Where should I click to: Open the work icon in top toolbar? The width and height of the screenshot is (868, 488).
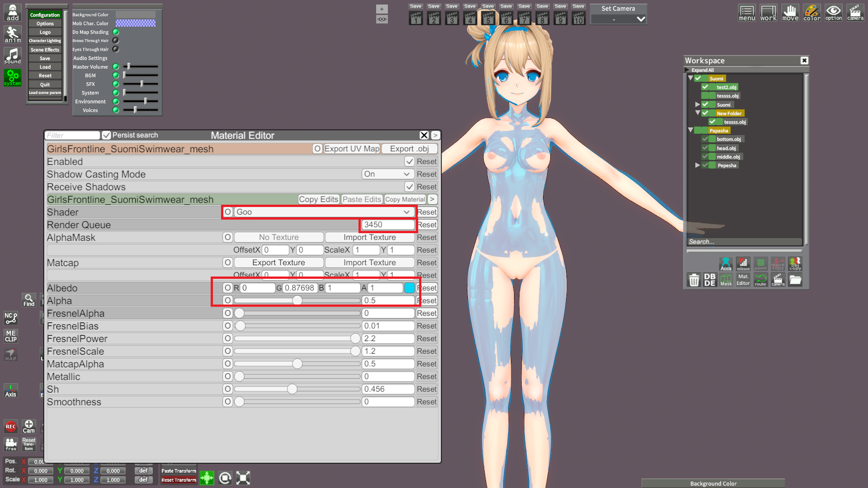coord(768,13)
